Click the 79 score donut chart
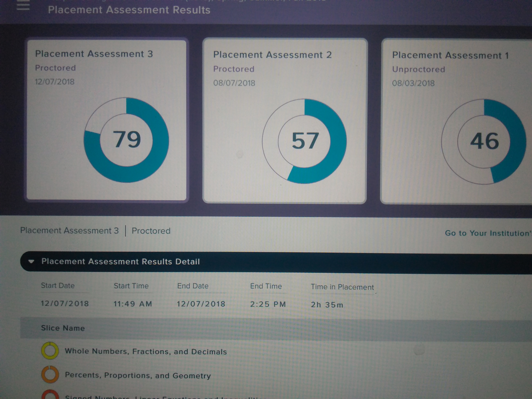 tap(126, 140)
